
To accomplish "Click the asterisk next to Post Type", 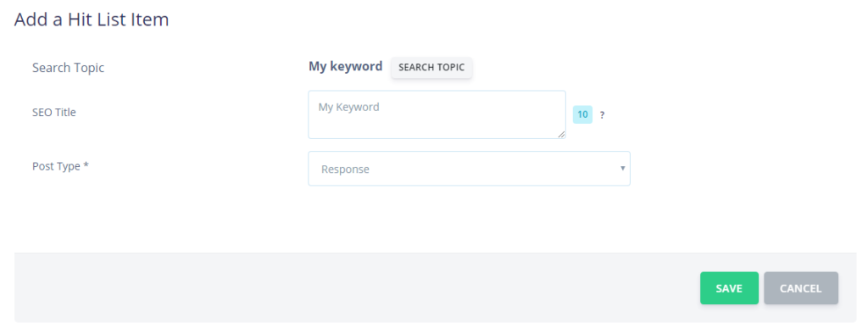I will tap(86, 165).
